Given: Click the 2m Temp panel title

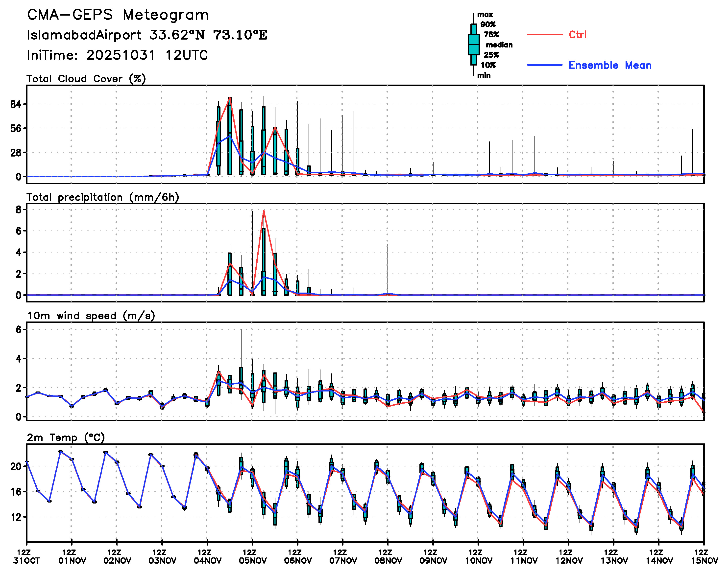Looking at the screenshot, I should click(66, 437).
